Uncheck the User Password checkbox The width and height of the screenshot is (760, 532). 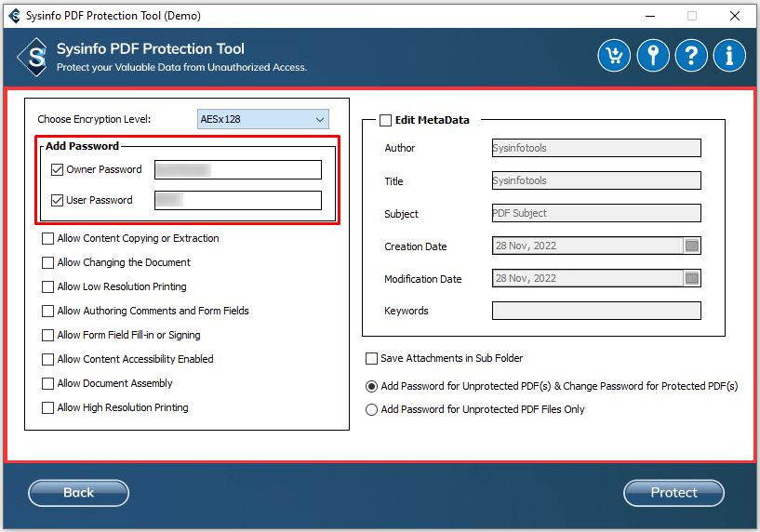(x=58, y=201)
